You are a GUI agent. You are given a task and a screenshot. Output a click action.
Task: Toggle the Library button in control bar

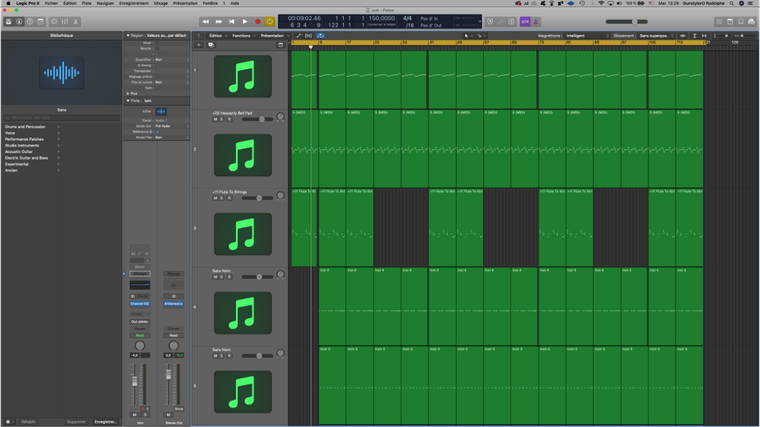click(8, 21)
